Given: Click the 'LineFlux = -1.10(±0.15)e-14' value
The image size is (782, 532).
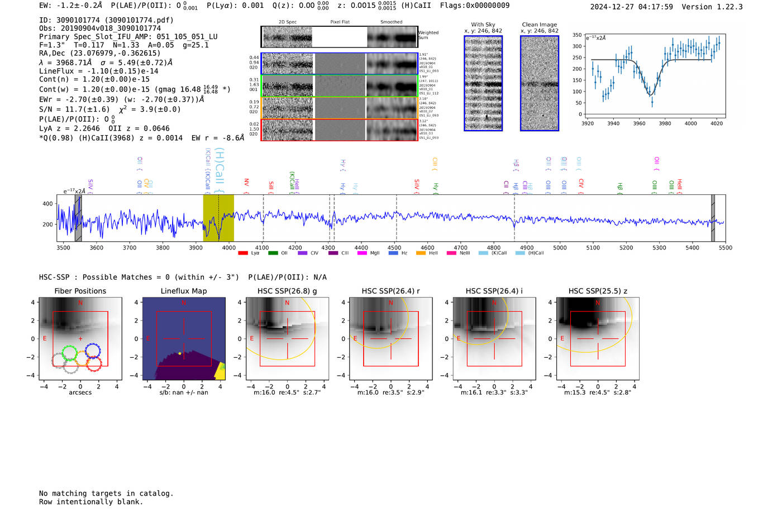Looking at the screenshot, I should [x=99, y=71].
